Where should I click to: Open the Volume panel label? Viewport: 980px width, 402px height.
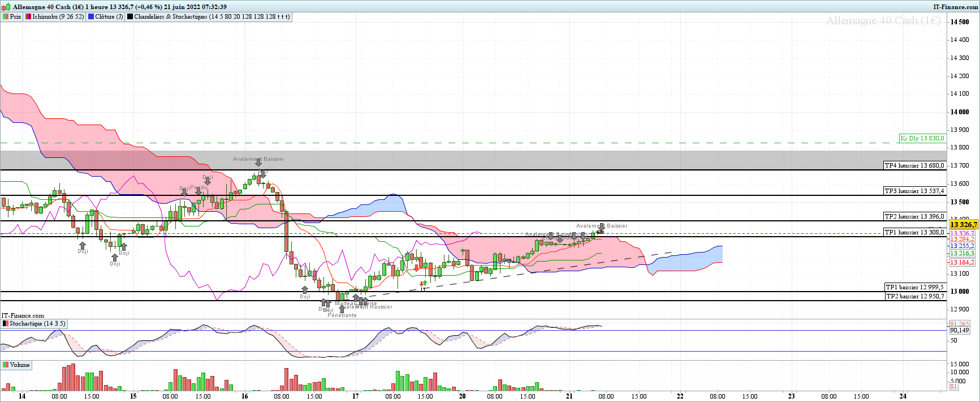16,365
